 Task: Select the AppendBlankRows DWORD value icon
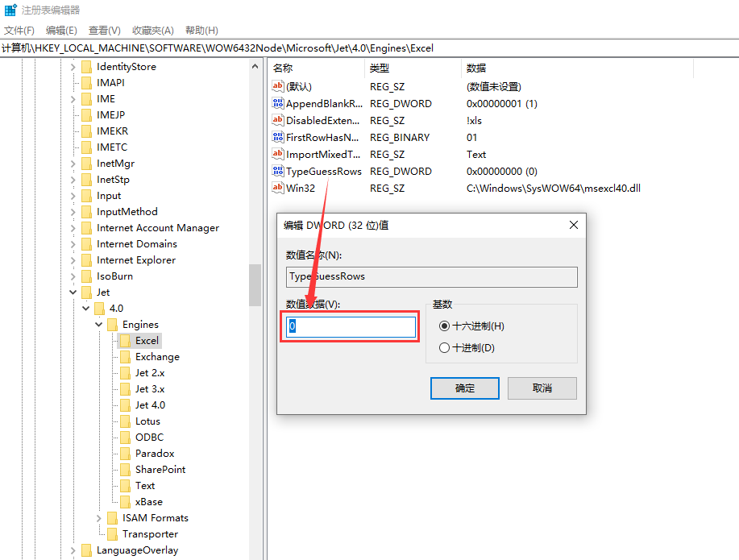(x=277, y=103)
